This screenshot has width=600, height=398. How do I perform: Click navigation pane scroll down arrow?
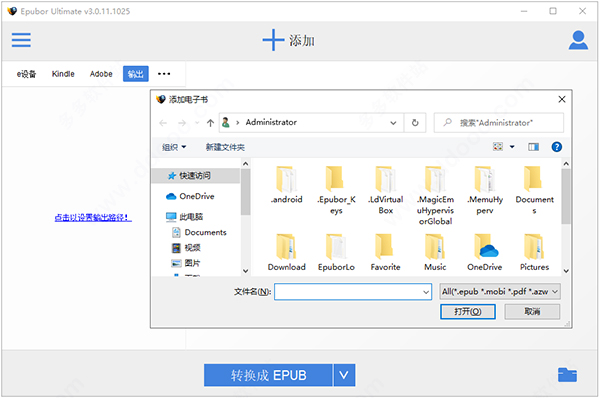click(x=246, y=271)
